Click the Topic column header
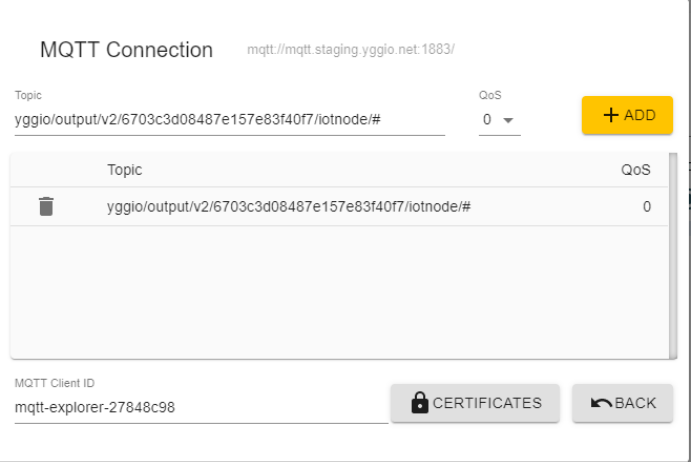 pyautogui.click(x=125, y=170)
